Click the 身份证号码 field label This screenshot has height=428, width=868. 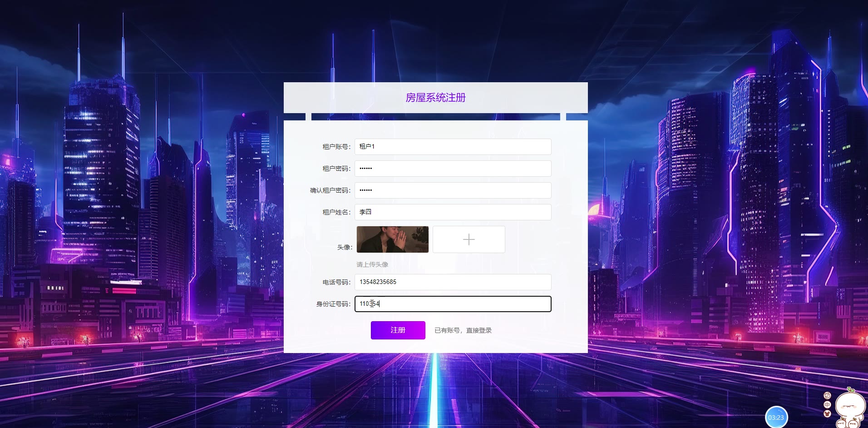coord(334,304)
